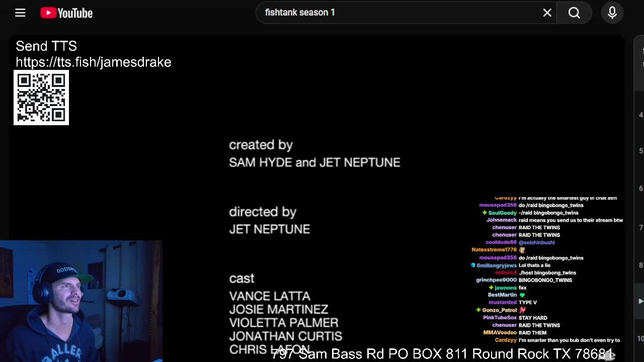This screenshot has height=362, width=644.
Task: Go to the YouTube home logo
Action: (66, 13)
